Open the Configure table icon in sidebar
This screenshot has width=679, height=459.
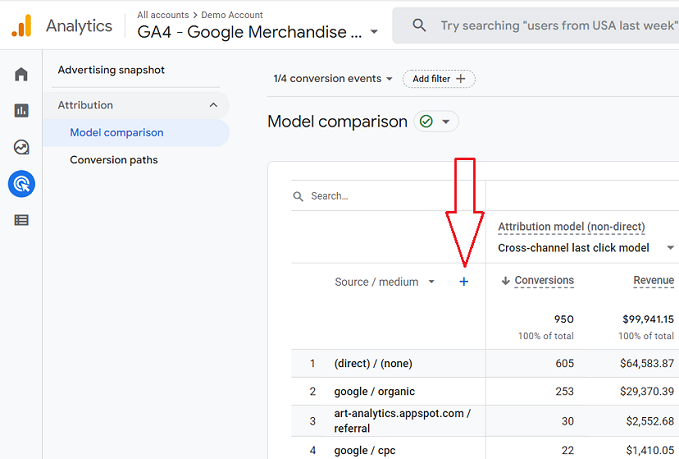tap(21, 220)
